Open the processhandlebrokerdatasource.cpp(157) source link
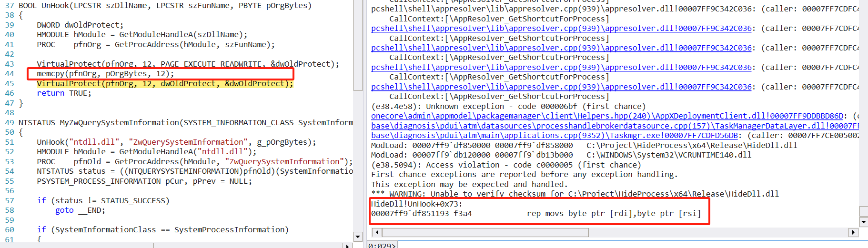This screenshot has height=248, width=868. 615,126
